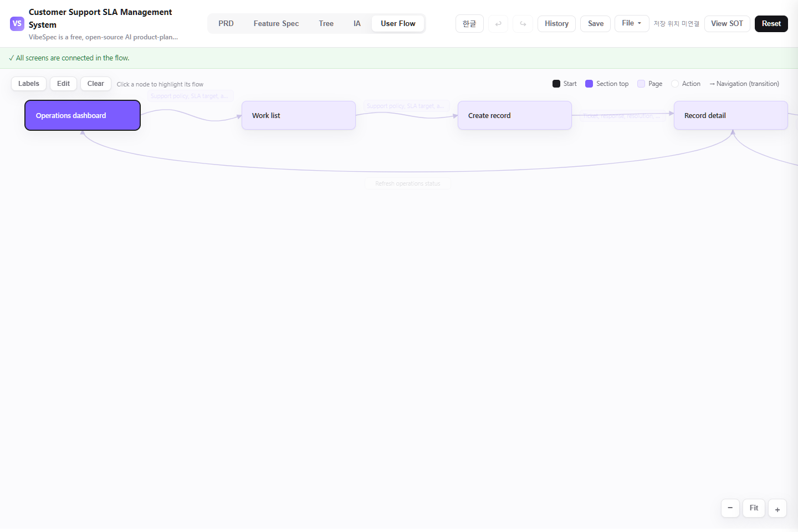Click the View SOT button

pyautogui.click(x=727, y=24)
